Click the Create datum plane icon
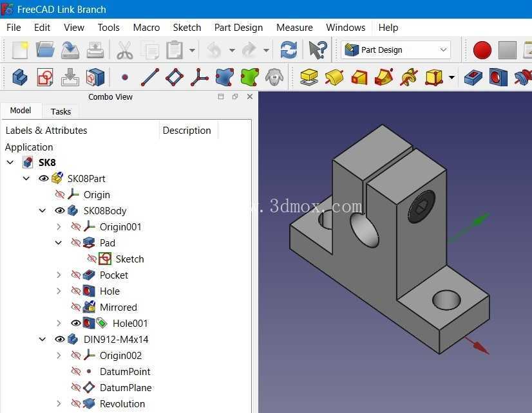The image size is (532, 413). [175, 77]
